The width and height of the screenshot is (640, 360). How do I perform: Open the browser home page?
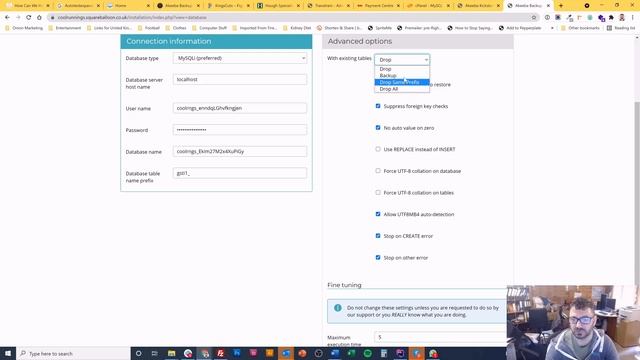(x=39, y=18)
